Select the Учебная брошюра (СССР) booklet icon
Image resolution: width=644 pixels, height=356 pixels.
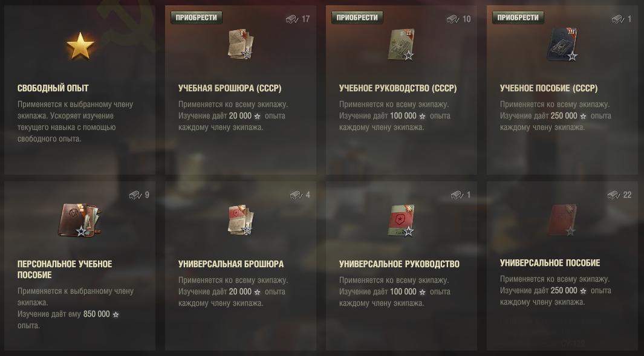(x=241, y=44)
